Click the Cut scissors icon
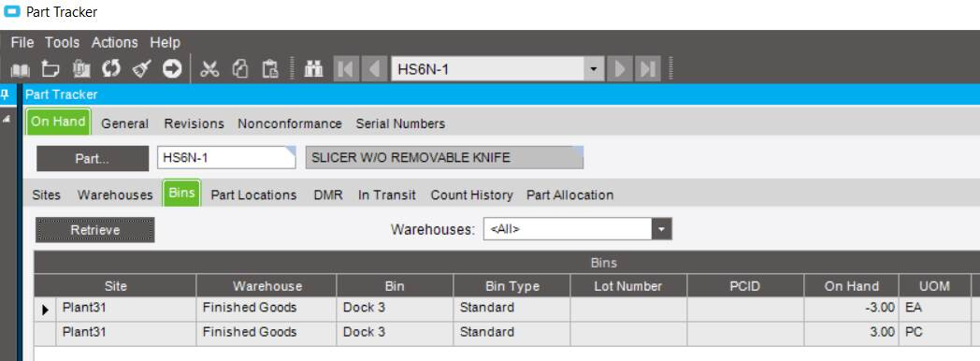This screenshot has width=980, height=361. [x=209, y=68]
